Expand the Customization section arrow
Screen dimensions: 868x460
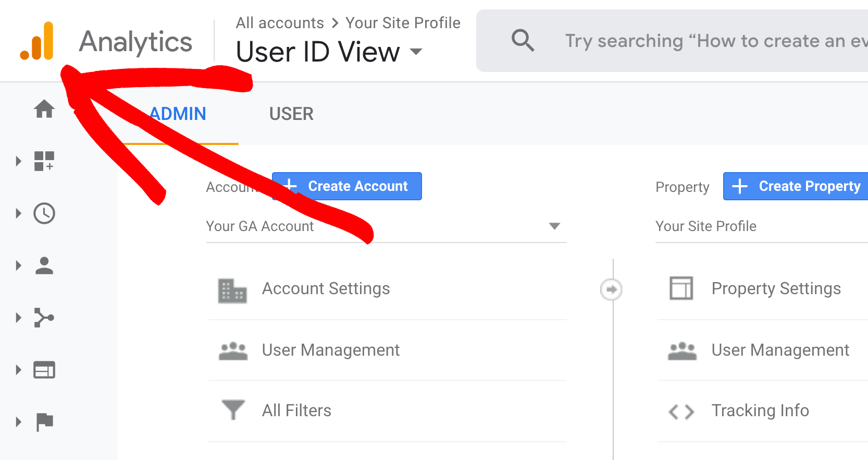coord(19,161)
